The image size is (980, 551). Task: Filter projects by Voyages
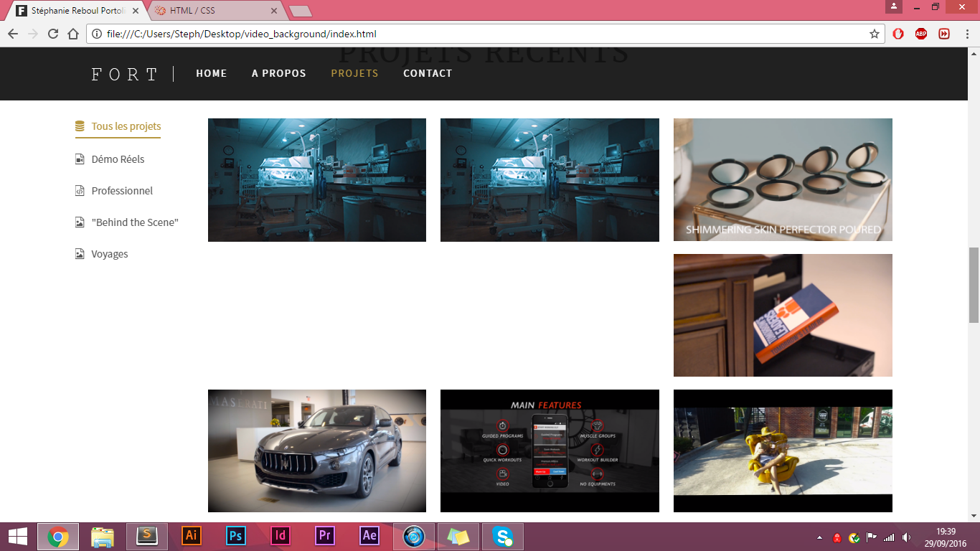[110, 254]
